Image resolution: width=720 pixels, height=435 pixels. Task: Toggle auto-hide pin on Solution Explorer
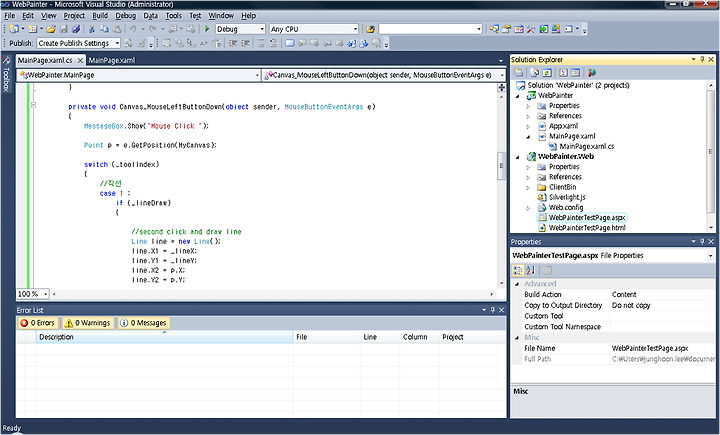click(702, 59)
